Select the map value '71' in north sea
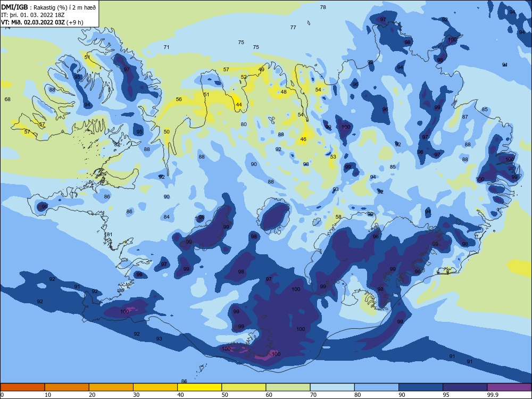532x399 pixels. (166, 47)
